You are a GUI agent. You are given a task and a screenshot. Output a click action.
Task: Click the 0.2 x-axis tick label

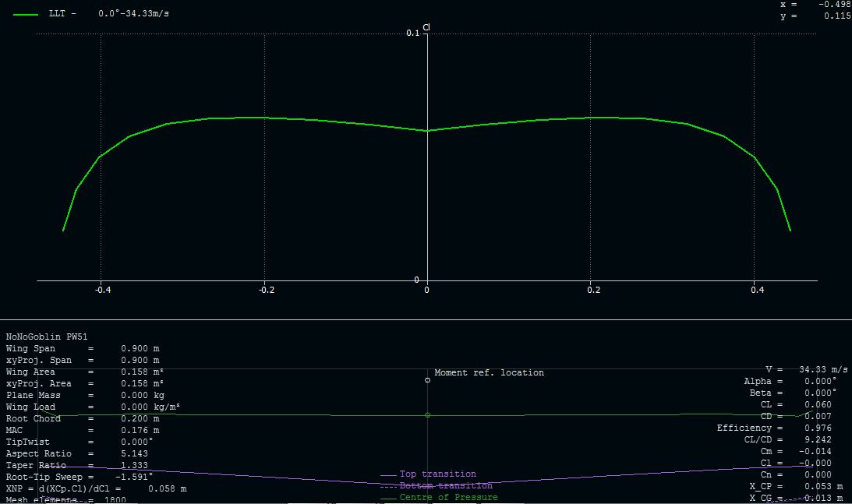pos(593,290)
